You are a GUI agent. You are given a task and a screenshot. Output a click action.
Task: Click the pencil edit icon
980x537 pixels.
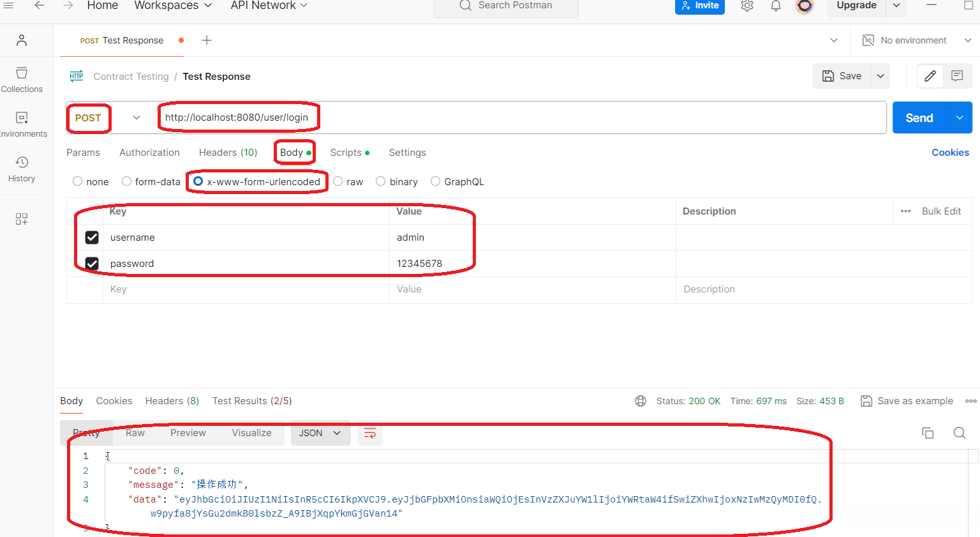point(930,76)
